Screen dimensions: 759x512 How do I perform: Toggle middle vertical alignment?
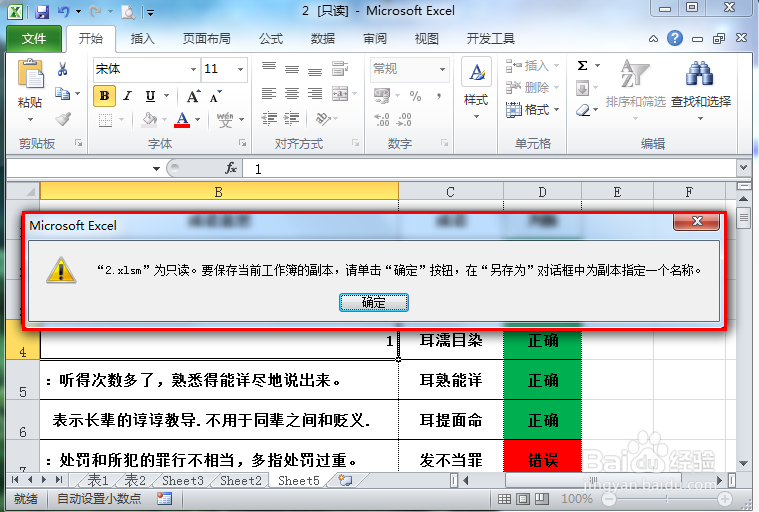[291, 69]
